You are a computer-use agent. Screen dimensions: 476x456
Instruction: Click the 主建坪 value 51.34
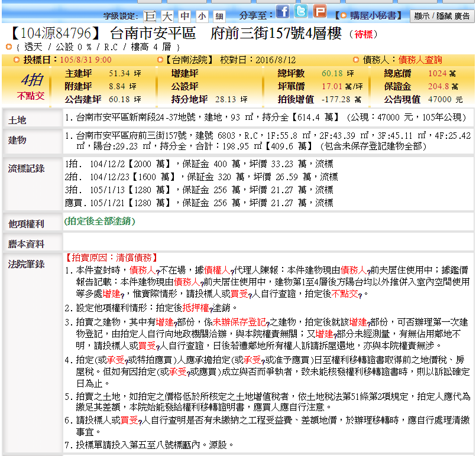pos(119,73)
